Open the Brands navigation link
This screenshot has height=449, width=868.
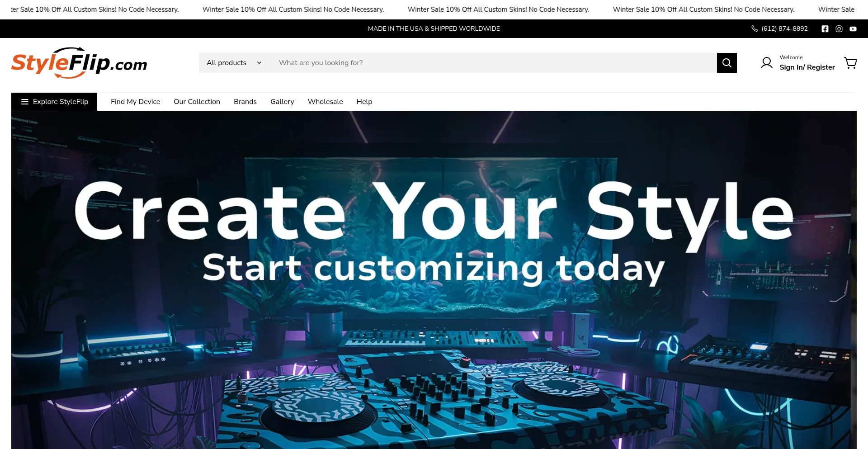pos(245,101)
